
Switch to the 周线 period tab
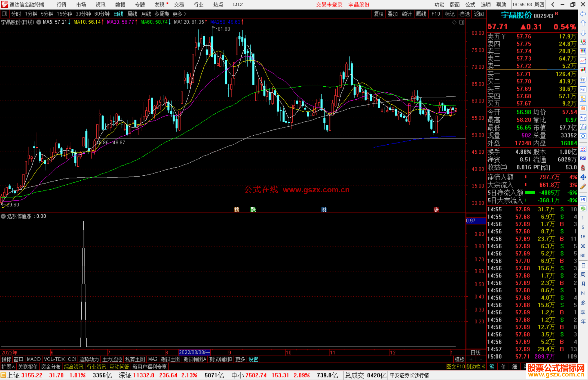click(132, 14)
